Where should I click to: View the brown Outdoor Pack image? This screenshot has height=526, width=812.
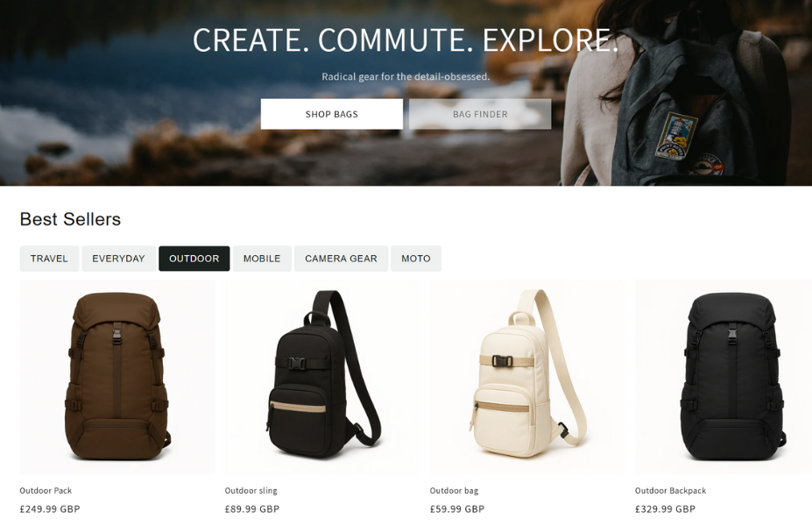117,377
